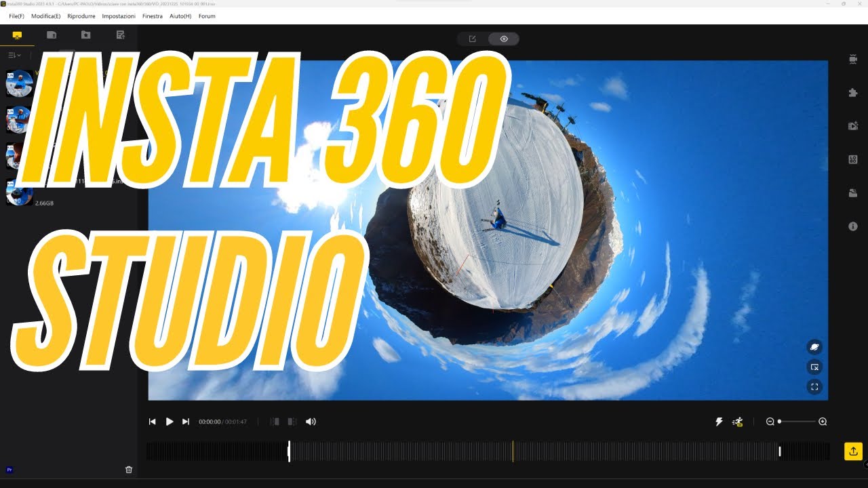Expand the sort options dropdown
The width and height of the screenshot is (868, 488).
(x=14, y=55)
